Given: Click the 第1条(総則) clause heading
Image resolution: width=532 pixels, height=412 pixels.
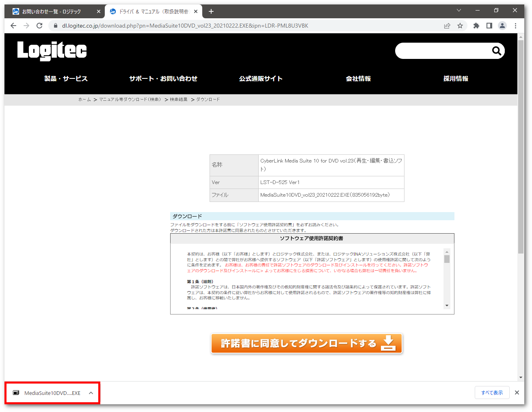Looking at the screenshot, I should pyautogui.click(x=200, y=282).
